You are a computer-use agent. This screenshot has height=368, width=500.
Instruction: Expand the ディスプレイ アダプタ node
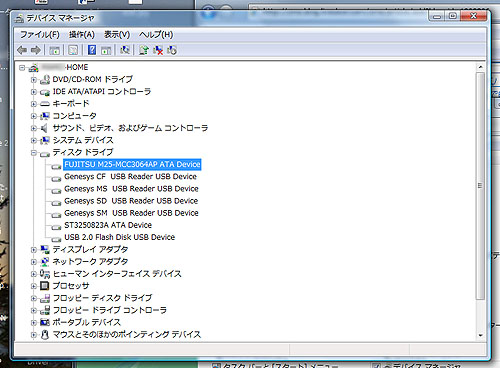coord(34,250)
